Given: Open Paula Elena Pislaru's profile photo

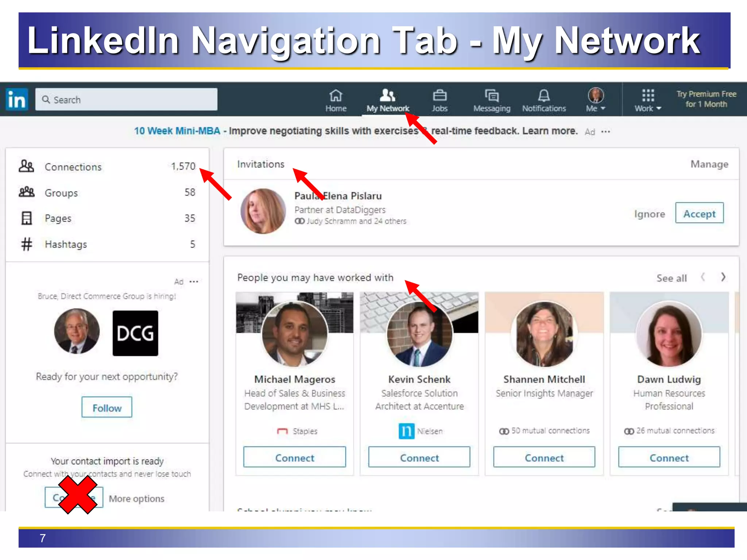Looking at the screenshot, I should pos(263,211).
